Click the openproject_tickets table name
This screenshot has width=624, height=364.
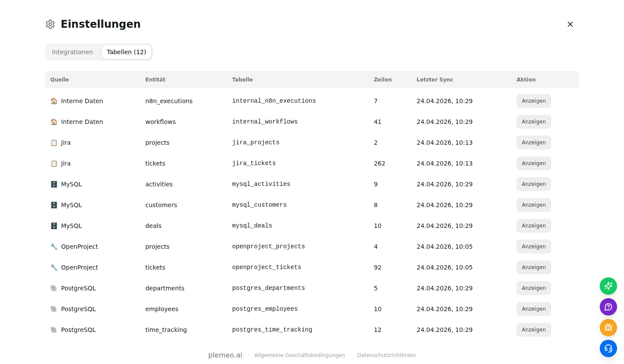coord(266,267)
